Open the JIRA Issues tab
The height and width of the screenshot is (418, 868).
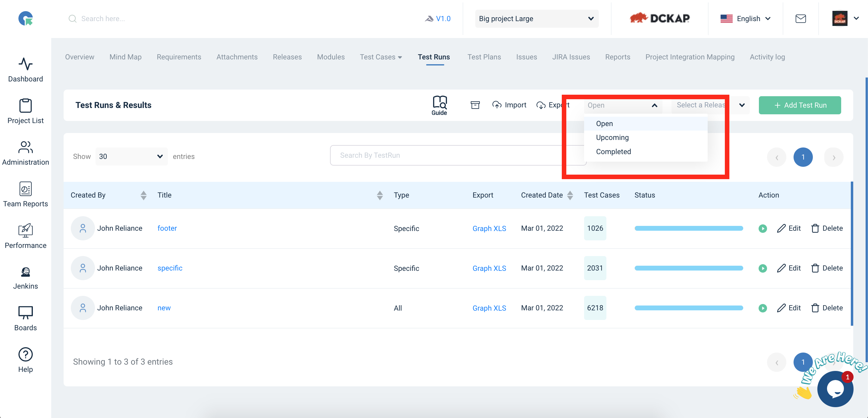(571, 57)
